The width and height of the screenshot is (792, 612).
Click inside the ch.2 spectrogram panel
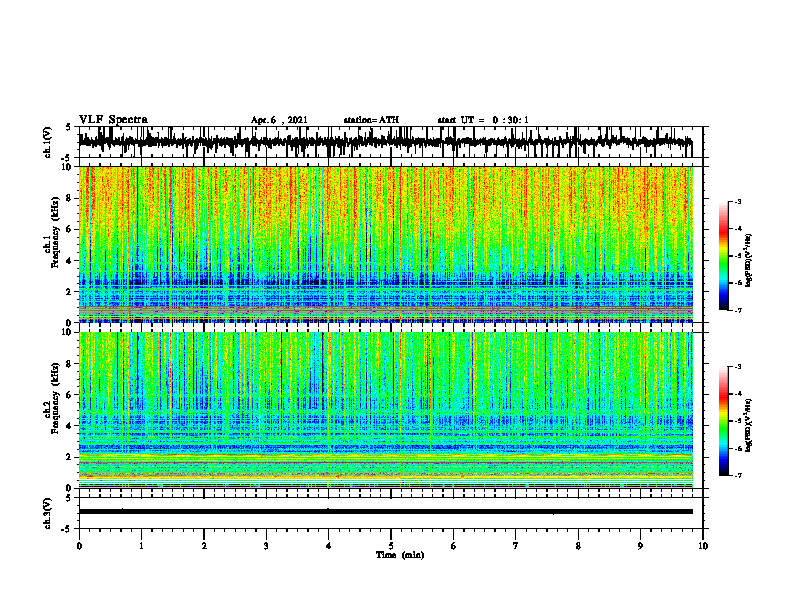(x=385, y=410)
